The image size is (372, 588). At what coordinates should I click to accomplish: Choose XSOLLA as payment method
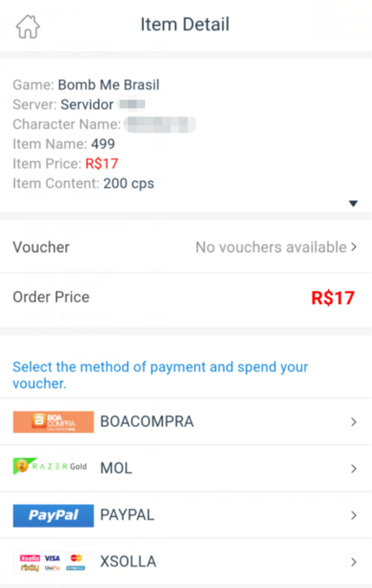pyautogui.click(x=128, y=562)
